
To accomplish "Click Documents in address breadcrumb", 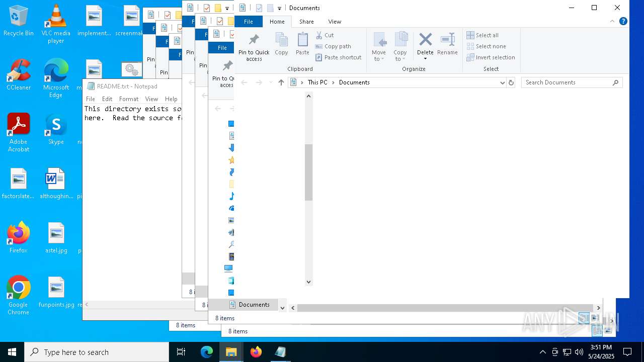I will tap(354, 82).
